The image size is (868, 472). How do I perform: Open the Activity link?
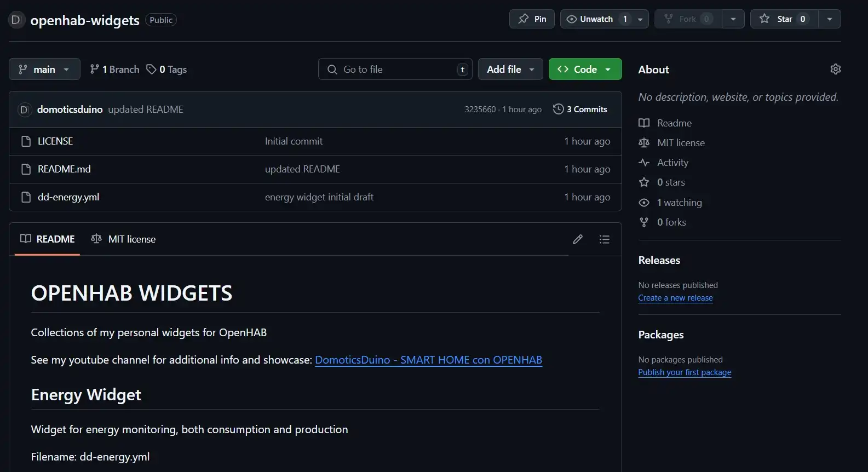(672, 163)
